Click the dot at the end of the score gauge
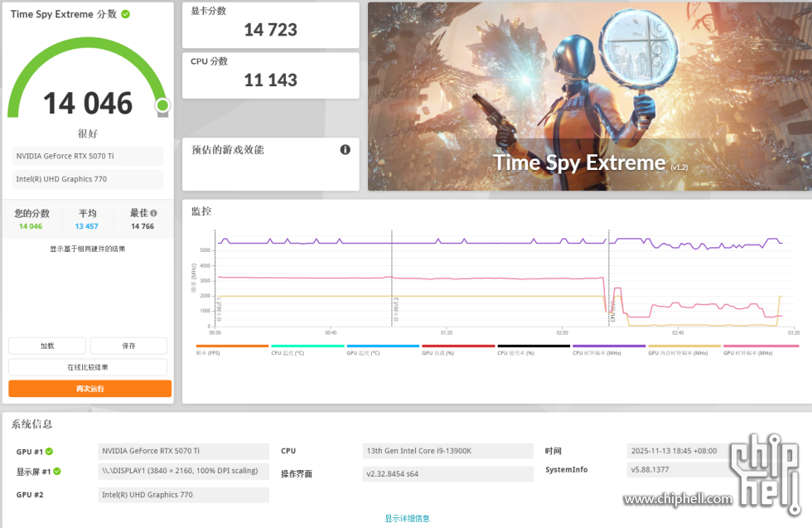Screen dimensions: 812x528 [x=162, y=106]
